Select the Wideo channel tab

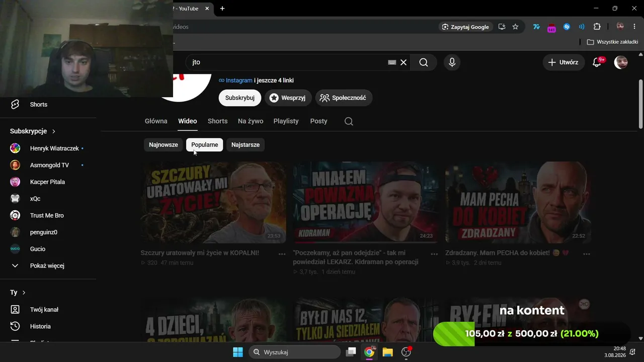click(x=188, y=121)
